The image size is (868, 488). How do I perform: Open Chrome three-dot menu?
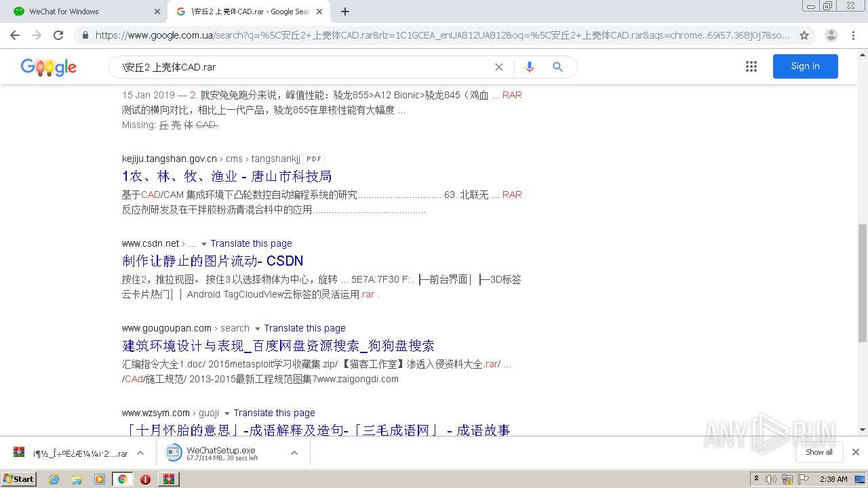tap(853, 35)
